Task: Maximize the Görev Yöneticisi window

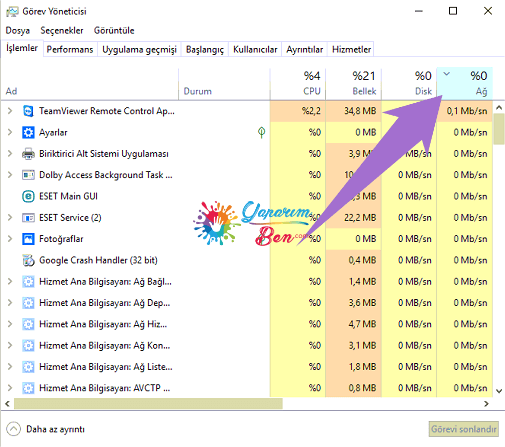Action: tap(453, 11)
